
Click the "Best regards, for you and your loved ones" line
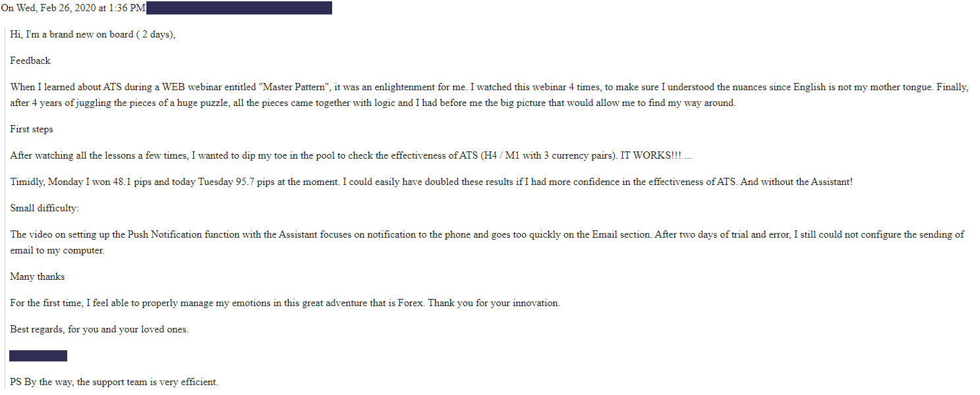(100, 329)
